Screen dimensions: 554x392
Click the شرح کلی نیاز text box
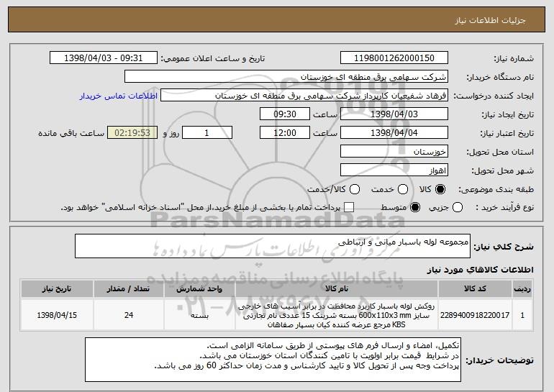tap(273, 246)
